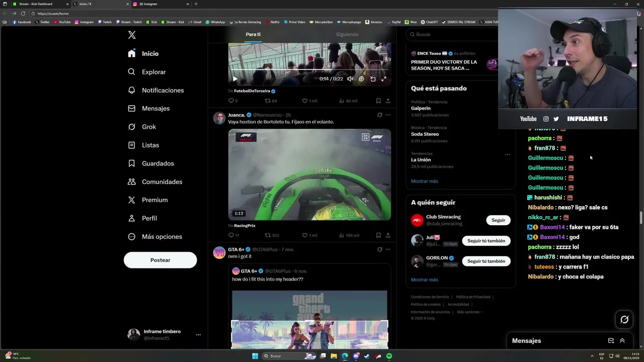This screenshot has width=644, height=362.
Task: Open the Inframe timbero account menu dots
Action: [x=198, y=335]
